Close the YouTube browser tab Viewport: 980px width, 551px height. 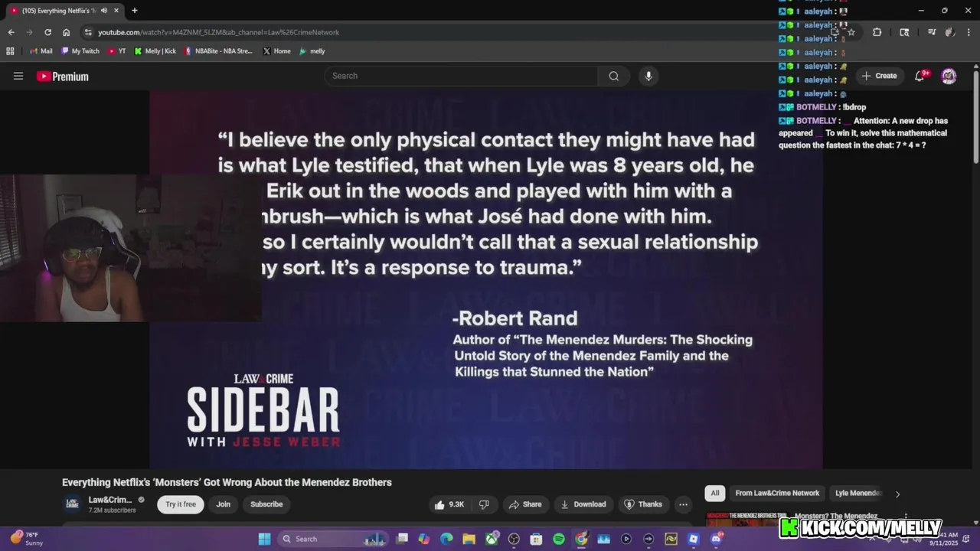tap(116, 11)
